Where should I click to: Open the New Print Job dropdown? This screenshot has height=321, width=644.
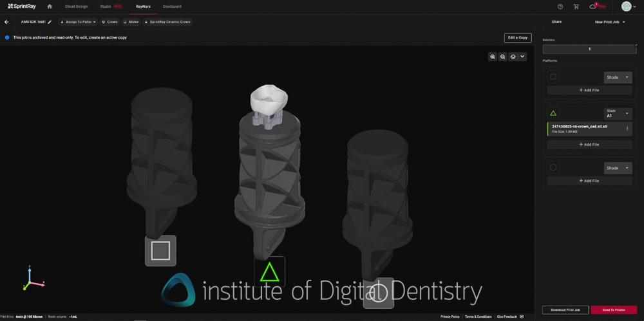point(610,22)
